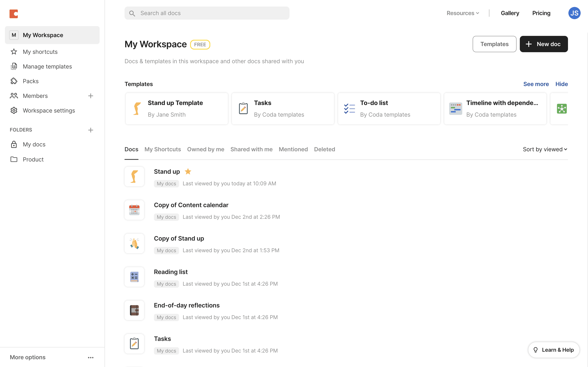
Task: Click the Coda logo icon
Action: [14, 14]
